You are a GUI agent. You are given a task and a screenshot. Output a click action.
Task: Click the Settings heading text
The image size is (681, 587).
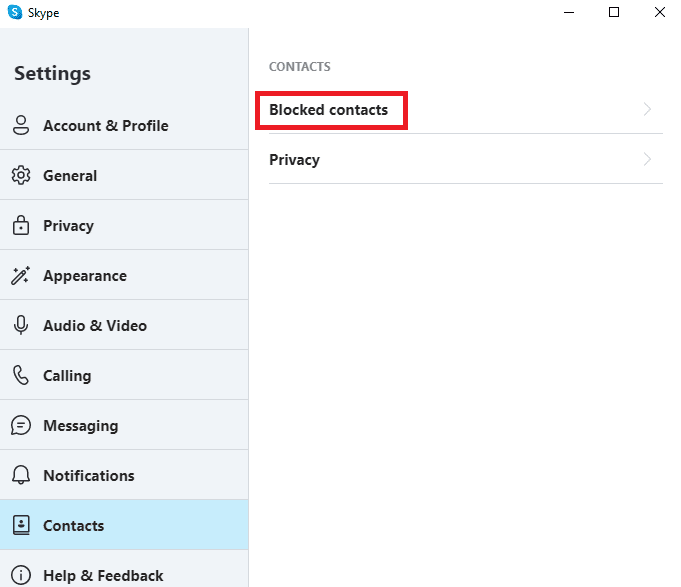(53, 73)
